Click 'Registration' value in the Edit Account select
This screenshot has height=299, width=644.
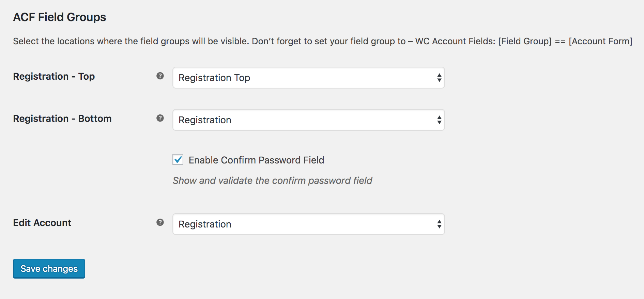click(205, 224)
